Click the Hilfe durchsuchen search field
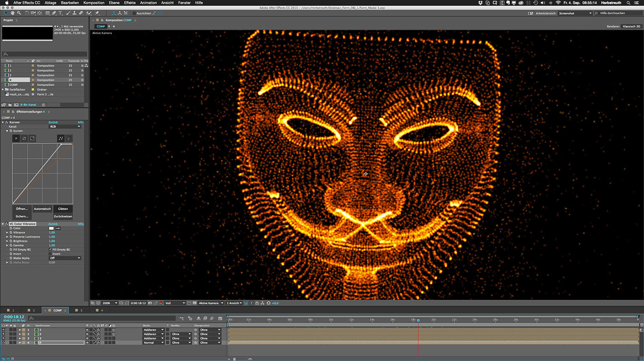 619,13
